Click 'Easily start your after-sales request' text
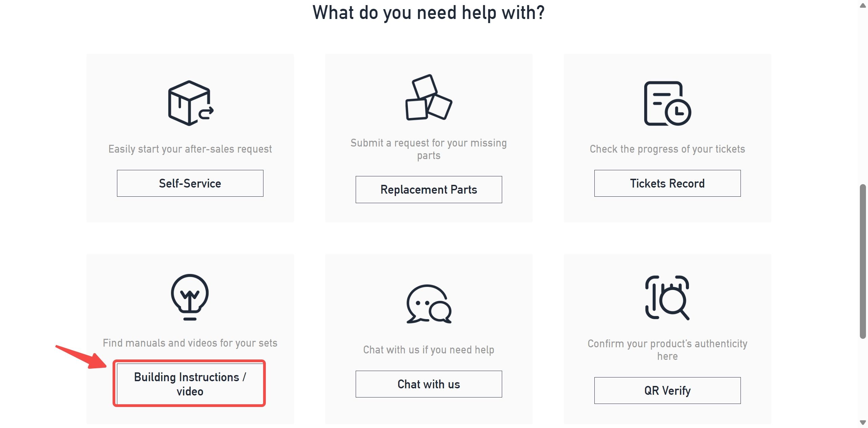This screenshot has height=428, width=868. coord(190,149)
